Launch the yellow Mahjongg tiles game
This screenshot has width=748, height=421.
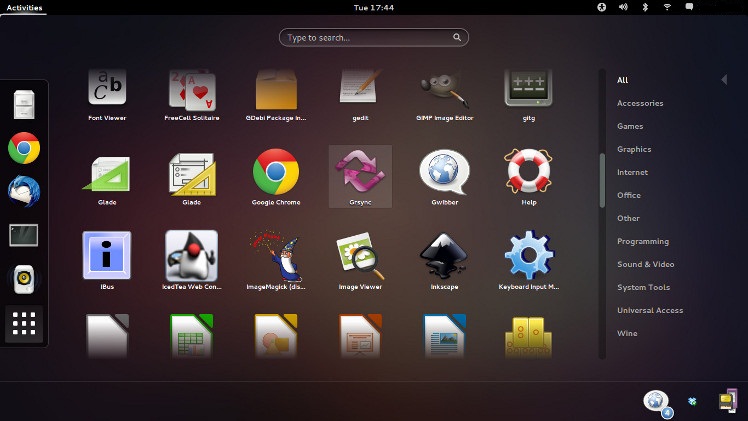(529, 337)
